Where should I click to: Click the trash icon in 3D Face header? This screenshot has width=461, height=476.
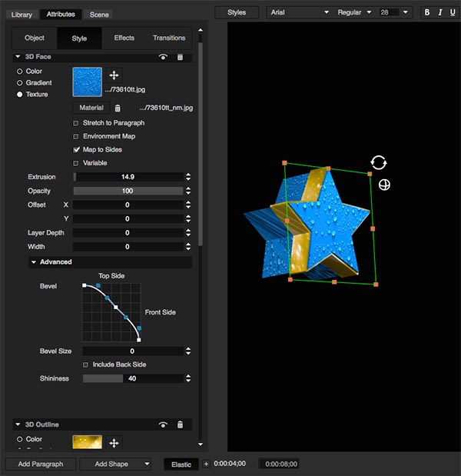[x=180, y=57]
